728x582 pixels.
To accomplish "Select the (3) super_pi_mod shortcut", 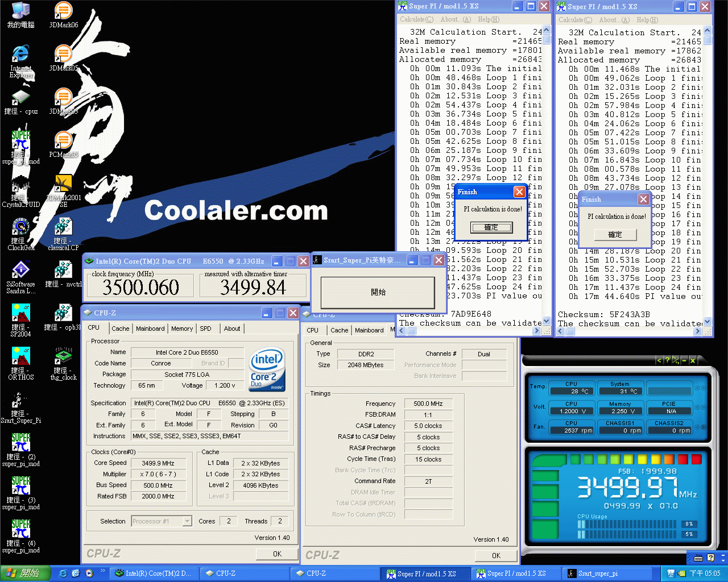I will pyautogui.click(x=20, y=493).
